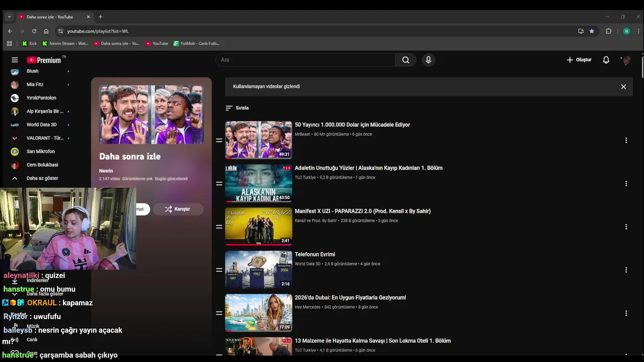Image resolution: width=644 pixels, height=362 pixels.
Task: Open options for 2026'da Dubai video
Action: [626, 313]
